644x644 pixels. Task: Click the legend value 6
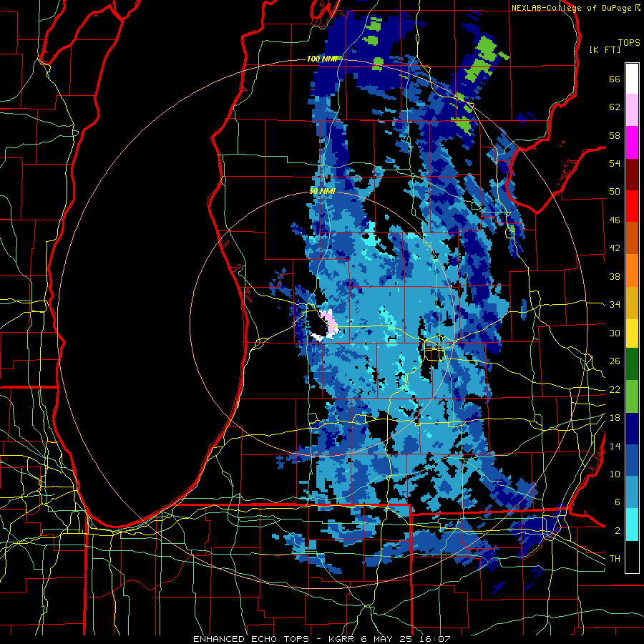coord(617,502)
